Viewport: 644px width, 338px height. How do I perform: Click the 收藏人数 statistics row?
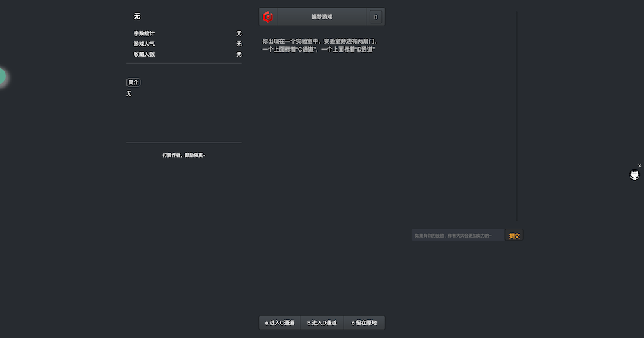tap(187, 54)
